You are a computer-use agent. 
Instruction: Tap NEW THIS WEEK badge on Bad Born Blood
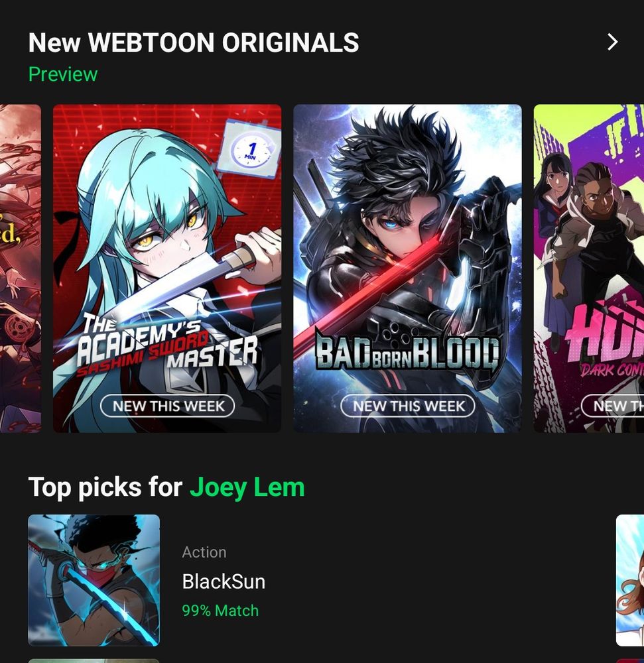(408, 406)
